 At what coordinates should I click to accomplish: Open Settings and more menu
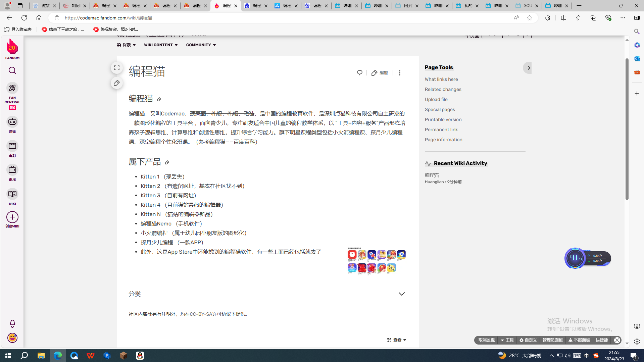[623, 18]
